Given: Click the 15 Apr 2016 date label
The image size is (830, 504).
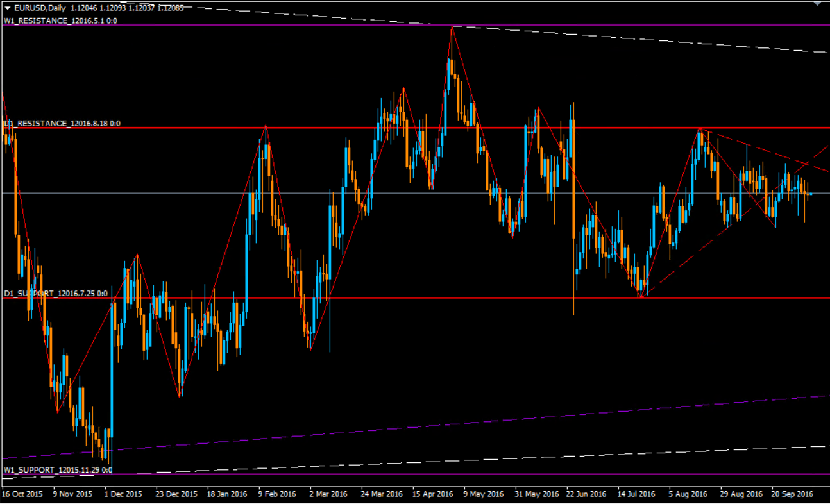Looking at the screenshot, I should (x=433, y=494).
